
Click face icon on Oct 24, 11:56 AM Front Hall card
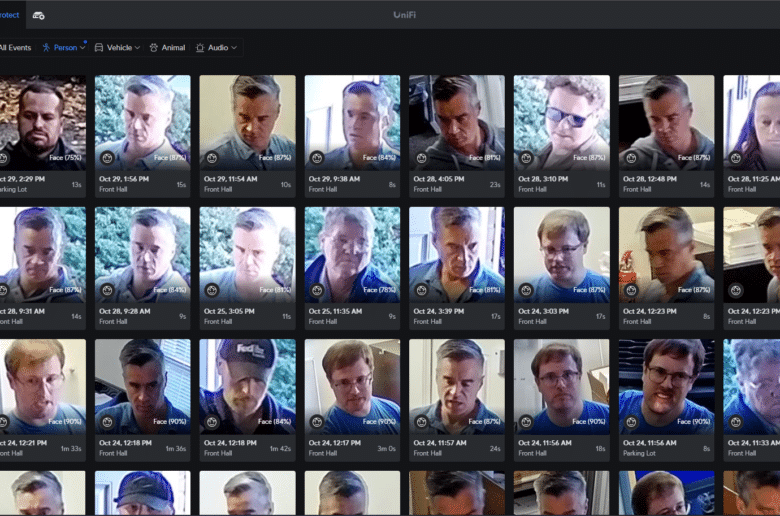(x=526, y=422)
